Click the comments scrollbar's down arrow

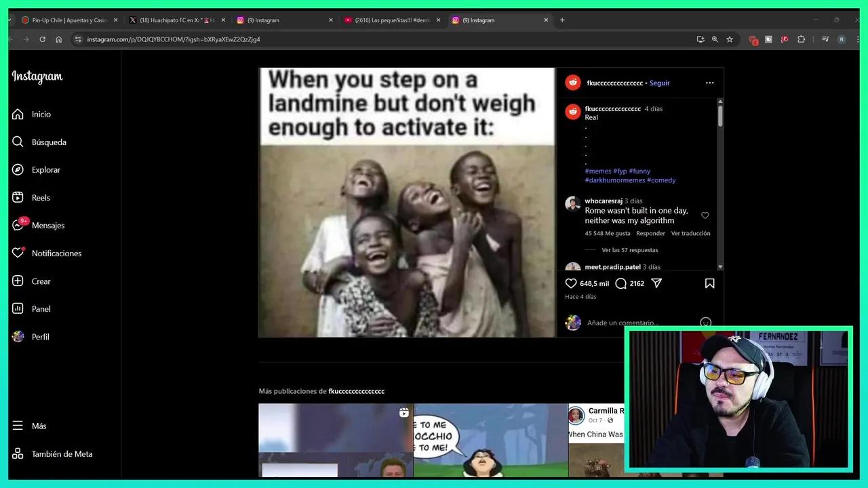tap(720, 267)
